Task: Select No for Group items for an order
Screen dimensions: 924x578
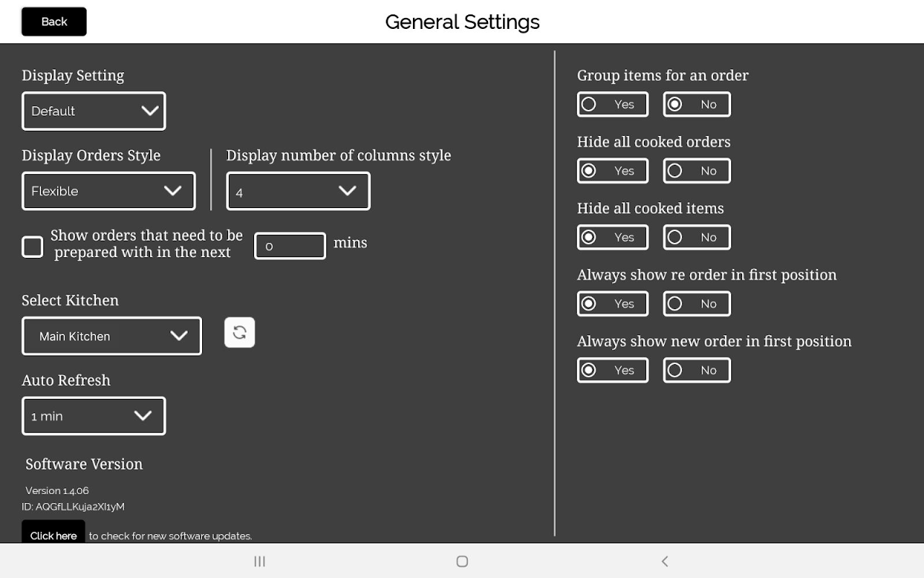Action: (697, 104)
